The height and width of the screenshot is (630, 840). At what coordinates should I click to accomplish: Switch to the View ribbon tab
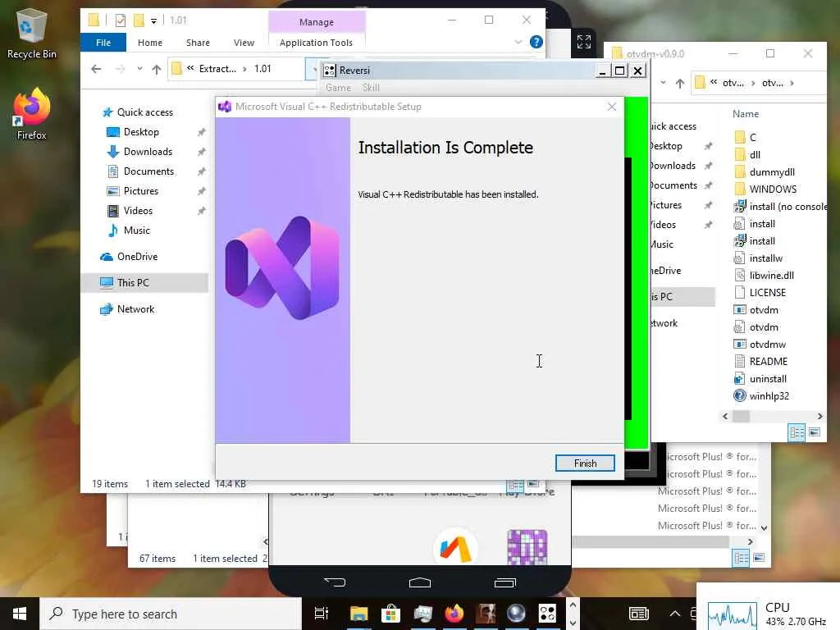point(244,43)
